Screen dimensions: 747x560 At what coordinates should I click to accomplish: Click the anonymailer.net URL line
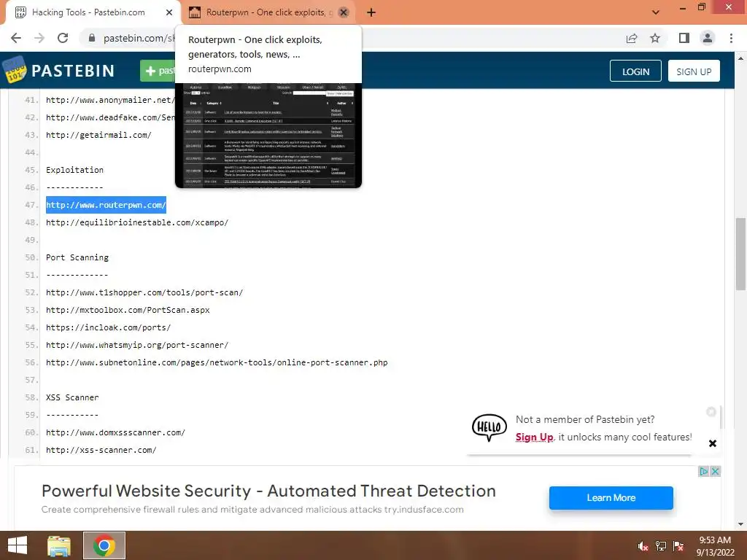111,100
